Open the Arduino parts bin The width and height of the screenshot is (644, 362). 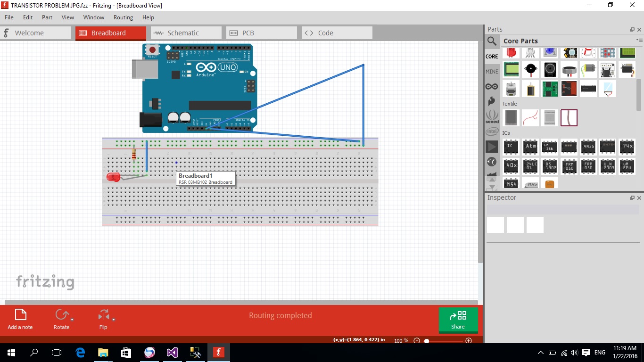[x=492, y=86]
